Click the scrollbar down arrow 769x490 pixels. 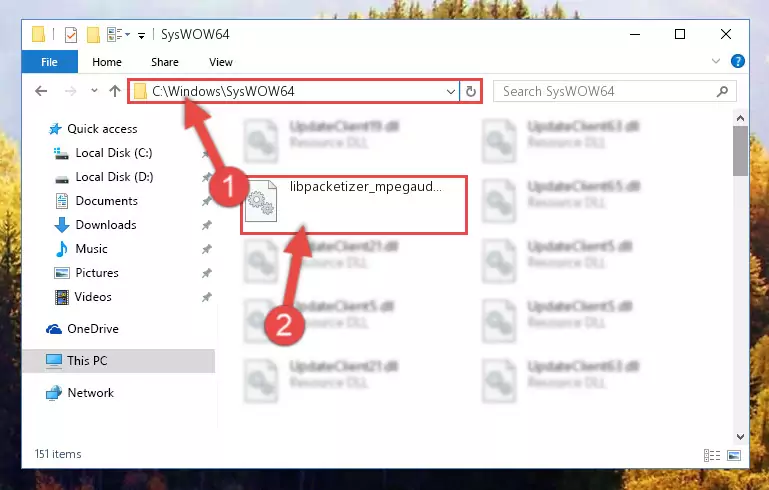pos(741,437)
